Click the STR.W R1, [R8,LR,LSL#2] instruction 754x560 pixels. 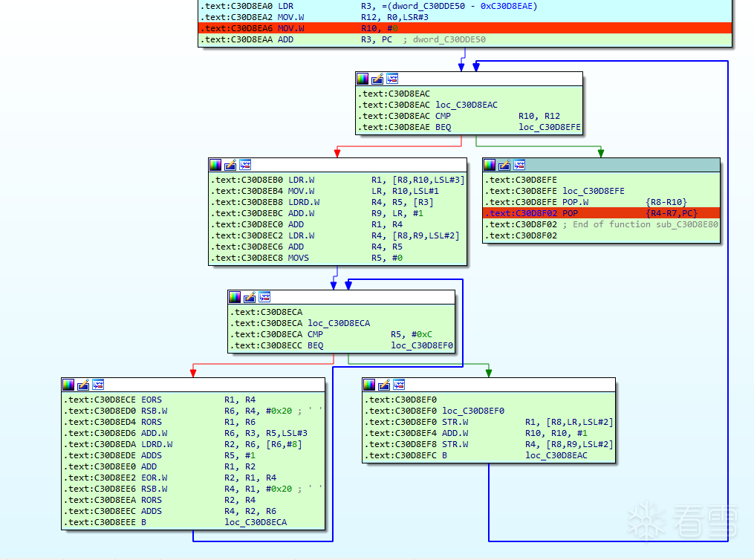click(x=489, y=422)
